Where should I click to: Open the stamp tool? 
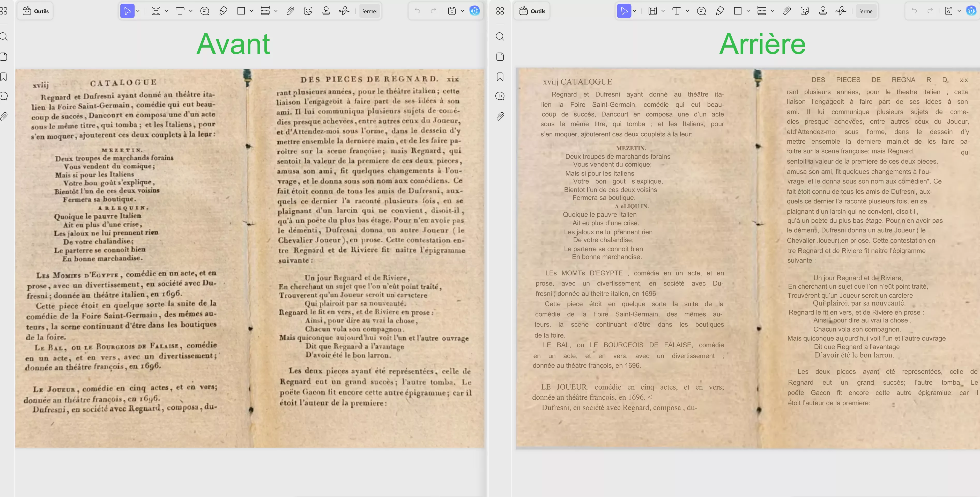(326, 11)
